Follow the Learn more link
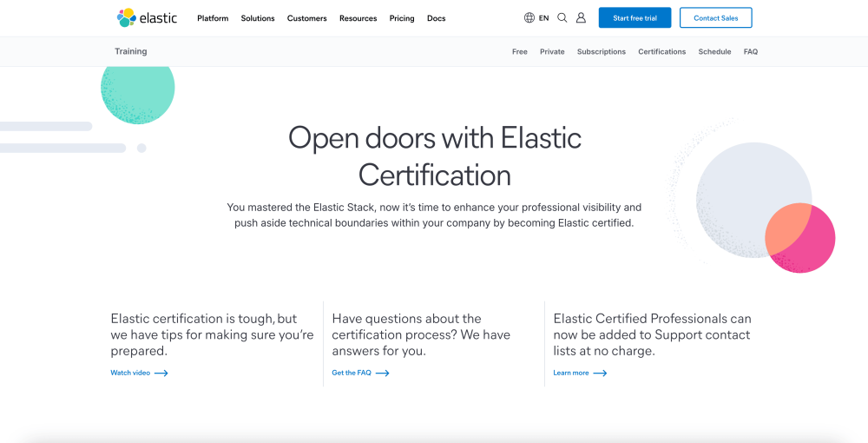Image resolution: width=868 pixels, height=443 pixels. click(571, 374)
